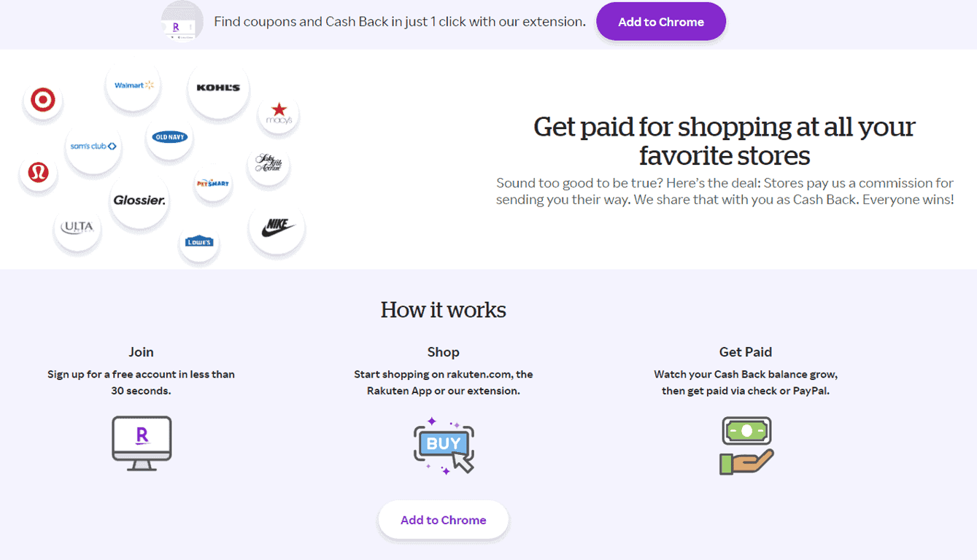Click the Macy's red star logo
Image resolution: width=977 pixels, height=560 pixels.
279,114
